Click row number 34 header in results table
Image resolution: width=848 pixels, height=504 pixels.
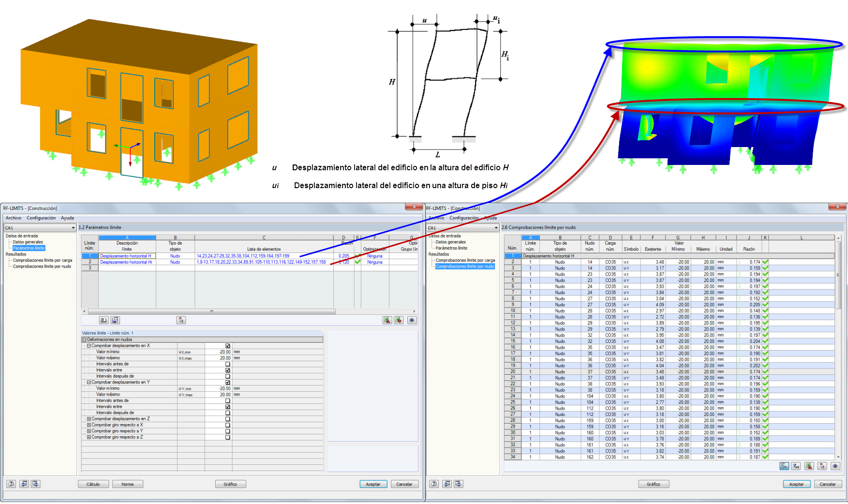513,457
